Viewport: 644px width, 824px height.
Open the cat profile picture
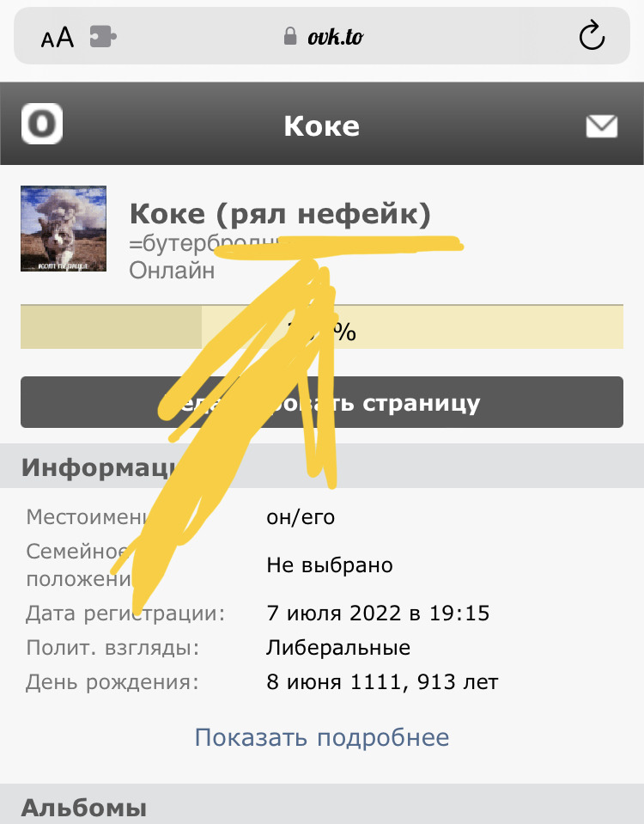[64, 229]
